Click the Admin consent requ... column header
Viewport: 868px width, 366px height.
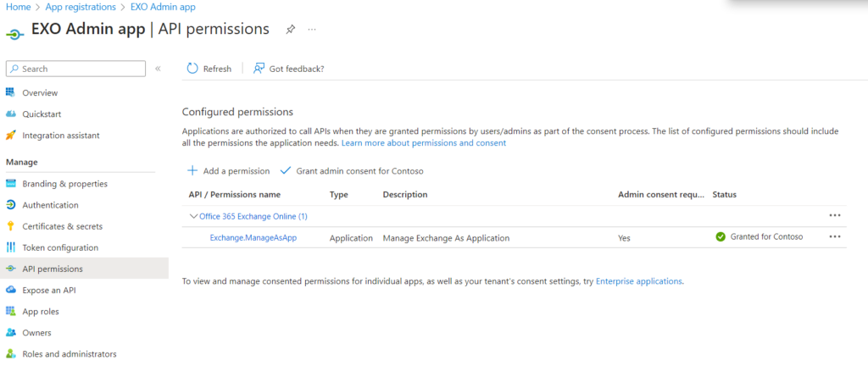point(661,195)
